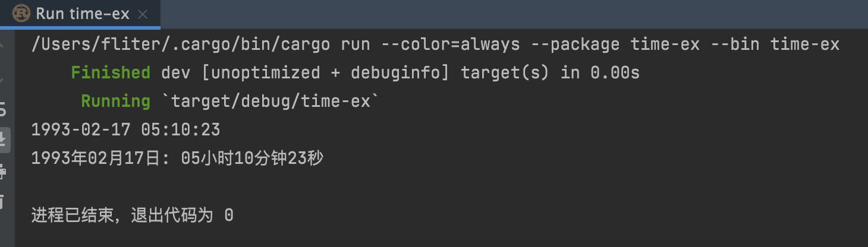Click the `target/debug/time-ex` path text

pos(270,102)
